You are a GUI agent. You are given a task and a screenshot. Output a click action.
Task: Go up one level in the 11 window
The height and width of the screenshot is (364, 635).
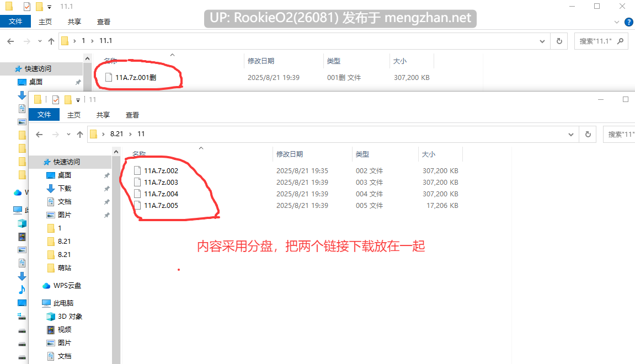click(80, 135)
